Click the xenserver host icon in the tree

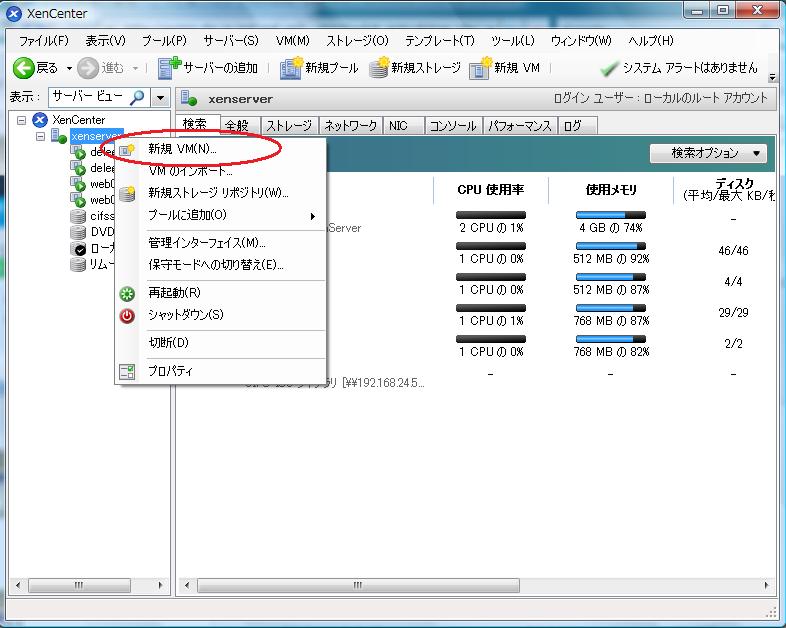click(x=59, y=136)
